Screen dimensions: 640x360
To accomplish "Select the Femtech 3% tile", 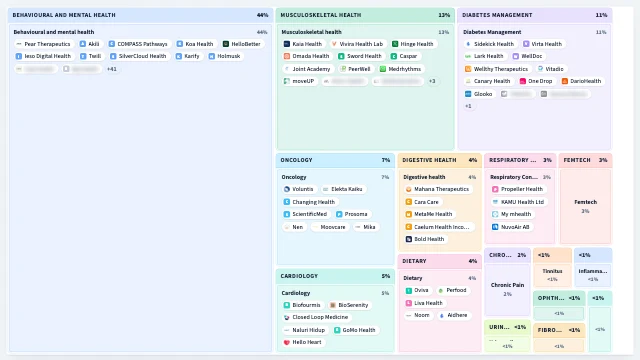I will 585,206.
